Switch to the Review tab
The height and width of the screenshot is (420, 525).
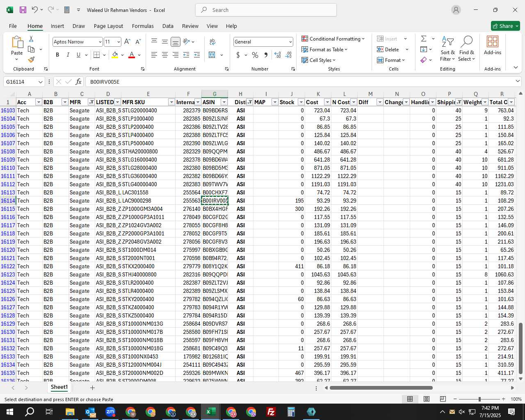pos(190,26)
